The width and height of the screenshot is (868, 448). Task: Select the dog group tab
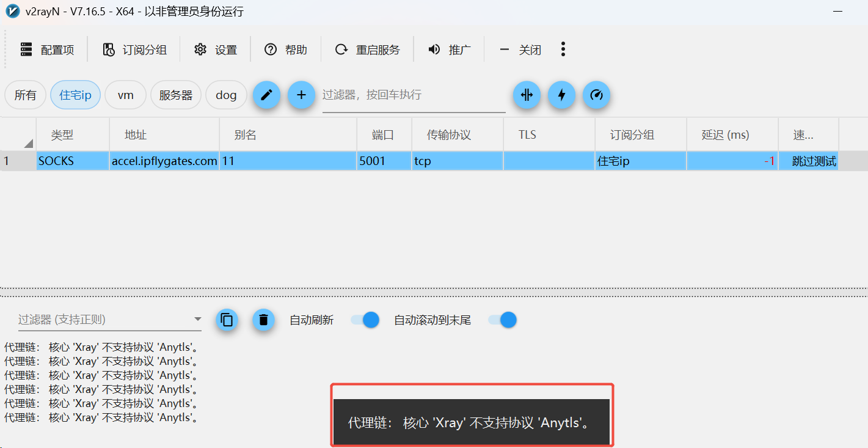click(x=226, y=95)
